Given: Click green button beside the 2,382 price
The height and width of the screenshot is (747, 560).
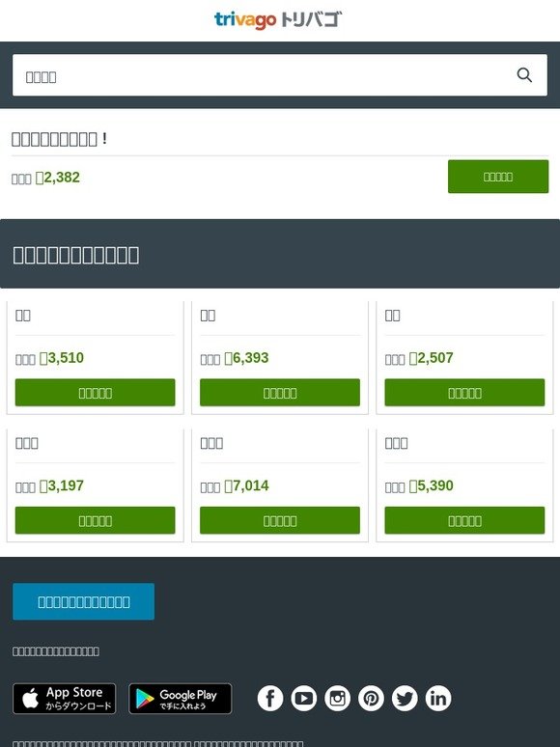Looking at the screenshot, I should tap(498, 177).
